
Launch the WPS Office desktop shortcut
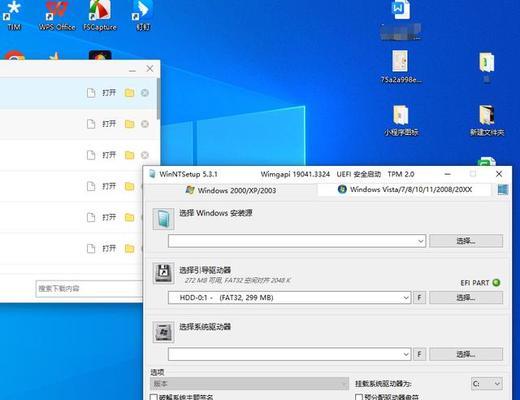57,15
